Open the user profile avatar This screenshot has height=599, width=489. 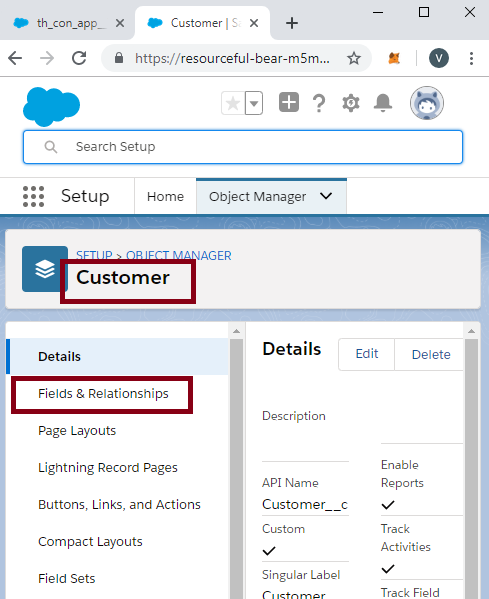[427, 103]
